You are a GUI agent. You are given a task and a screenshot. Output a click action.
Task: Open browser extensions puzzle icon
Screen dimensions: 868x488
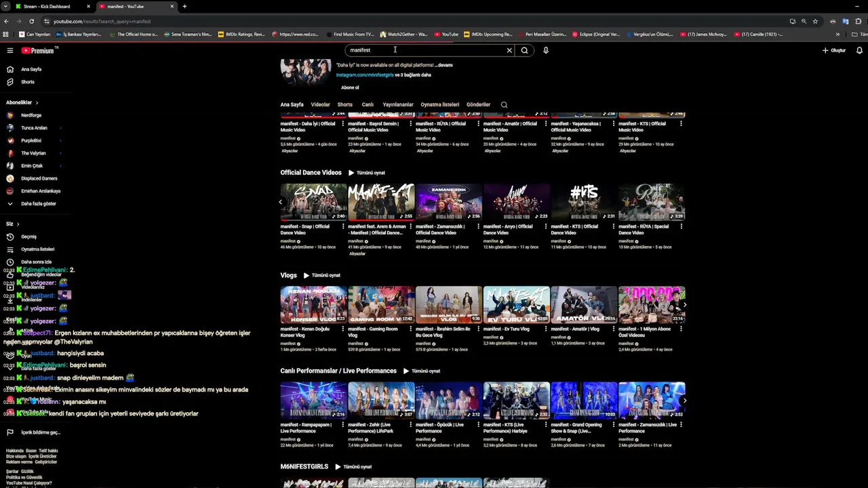coord(858,21)
